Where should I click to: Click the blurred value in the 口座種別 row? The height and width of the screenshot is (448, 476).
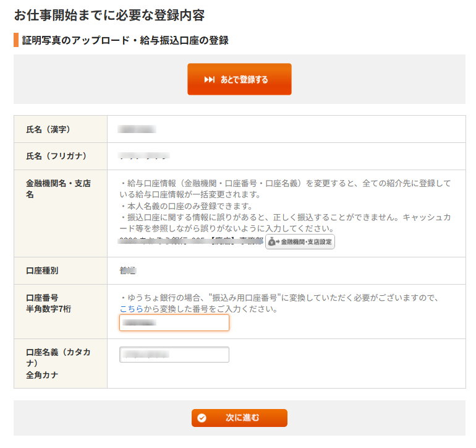coord(127,271)
